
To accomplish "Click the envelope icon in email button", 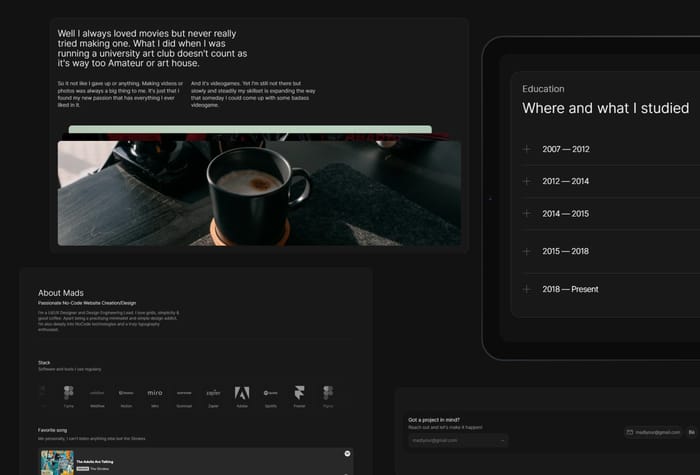I will 630,432.
